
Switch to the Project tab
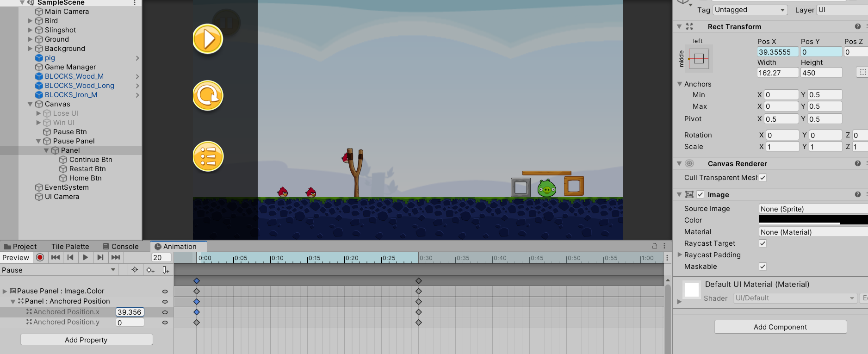(20, 246)
